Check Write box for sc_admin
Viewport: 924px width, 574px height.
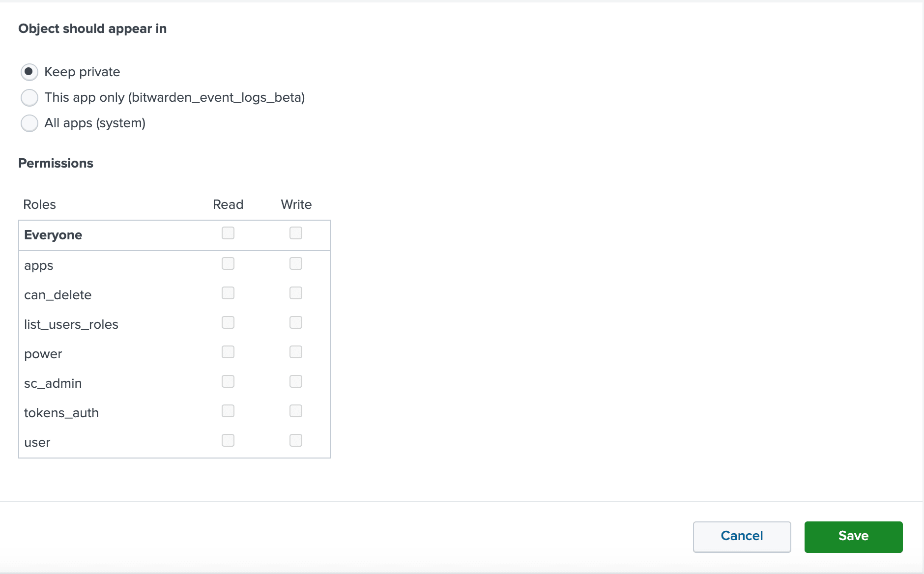295,381
